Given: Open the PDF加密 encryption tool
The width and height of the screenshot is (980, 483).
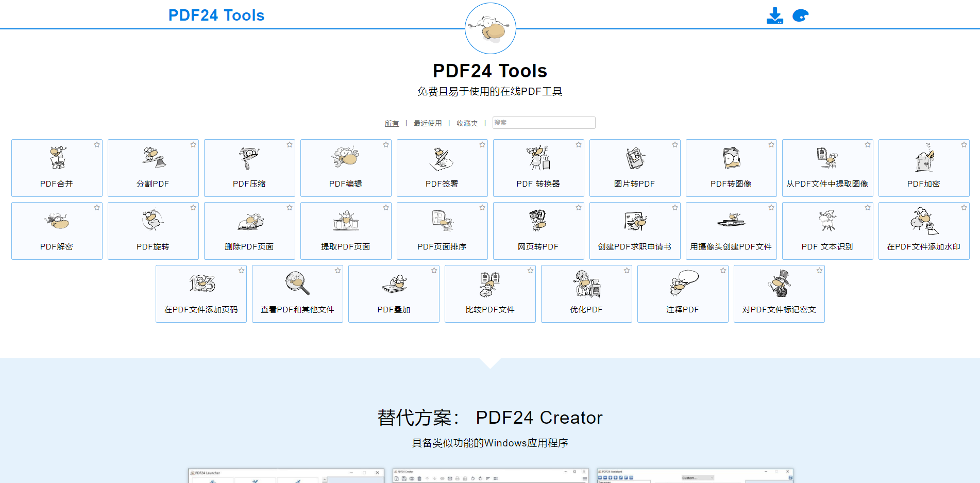Looking at the screenshot, I should point(924,168).
